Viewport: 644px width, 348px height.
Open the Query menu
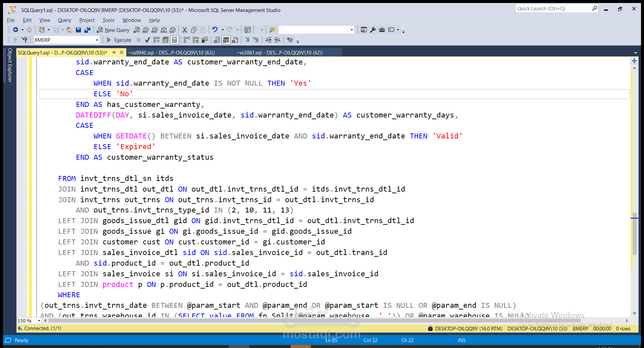tap(64, 20)
